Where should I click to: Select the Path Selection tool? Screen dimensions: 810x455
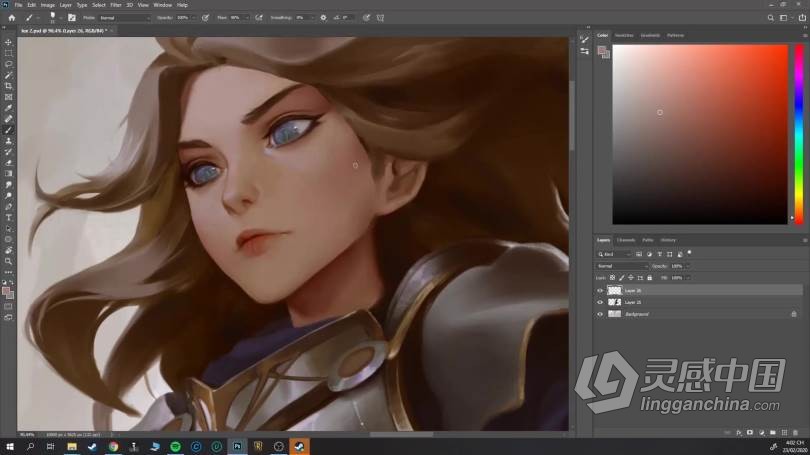pos(8,228)
